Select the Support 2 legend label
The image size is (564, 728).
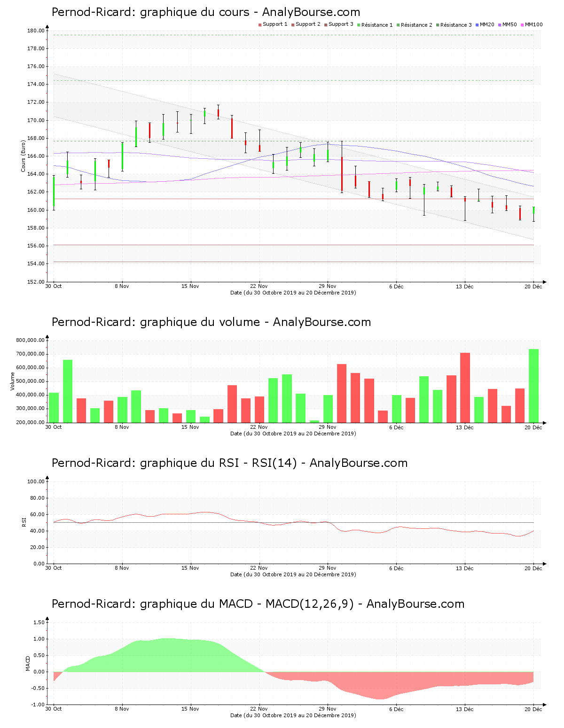click(x=308, y=24)
